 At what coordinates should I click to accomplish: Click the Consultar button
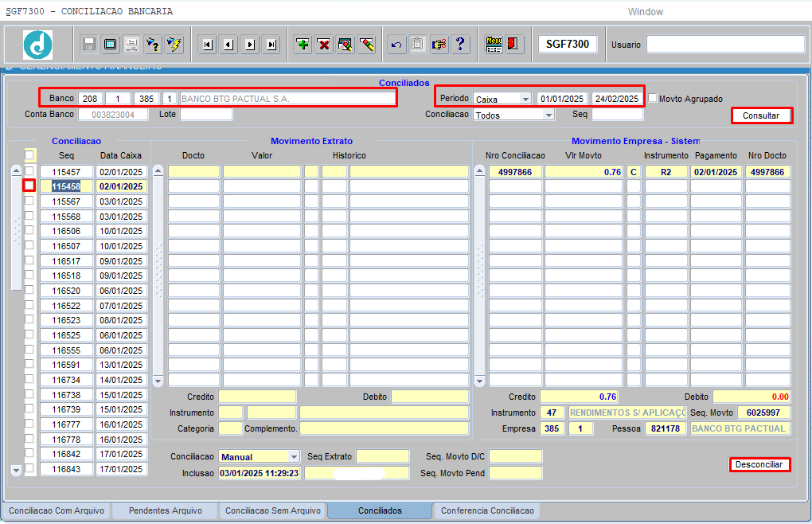tap(761, 115)
